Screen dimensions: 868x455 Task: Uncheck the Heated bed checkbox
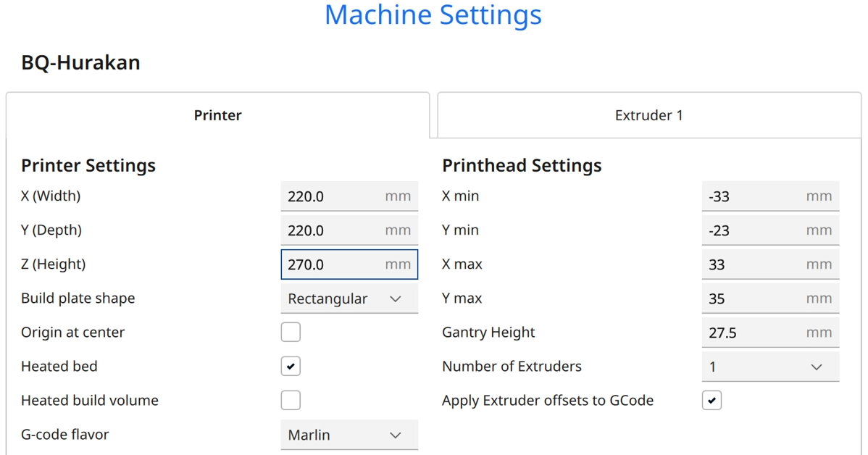pos(291,367)
